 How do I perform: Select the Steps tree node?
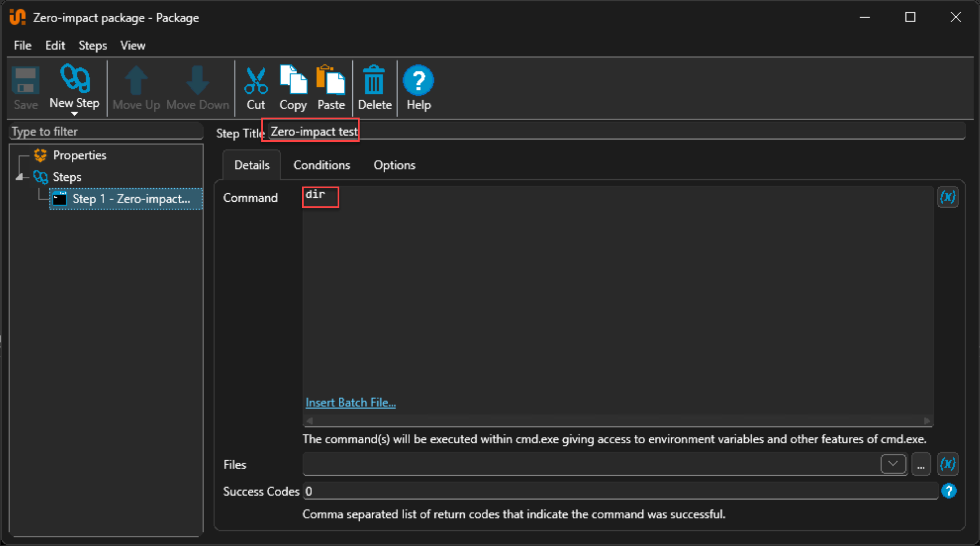tap(67, 177)
